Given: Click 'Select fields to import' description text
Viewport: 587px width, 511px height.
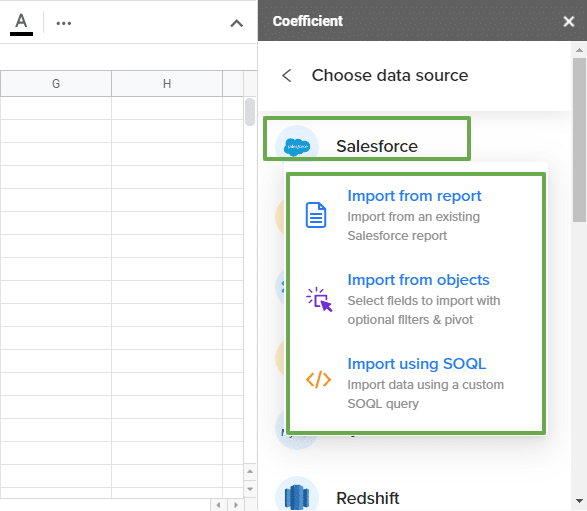Looking at the screenshot, I should click(423, 310).
